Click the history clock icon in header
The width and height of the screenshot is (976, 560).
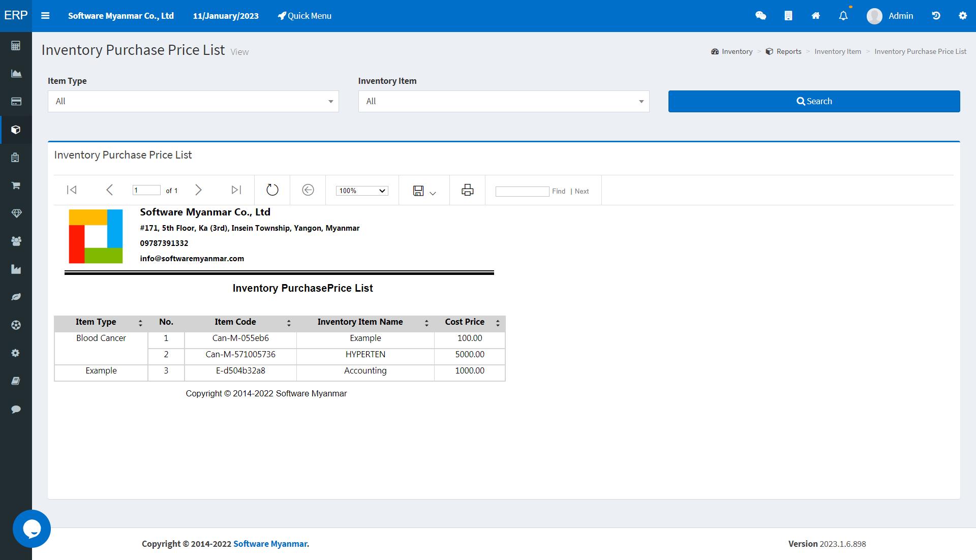(936, 16)
